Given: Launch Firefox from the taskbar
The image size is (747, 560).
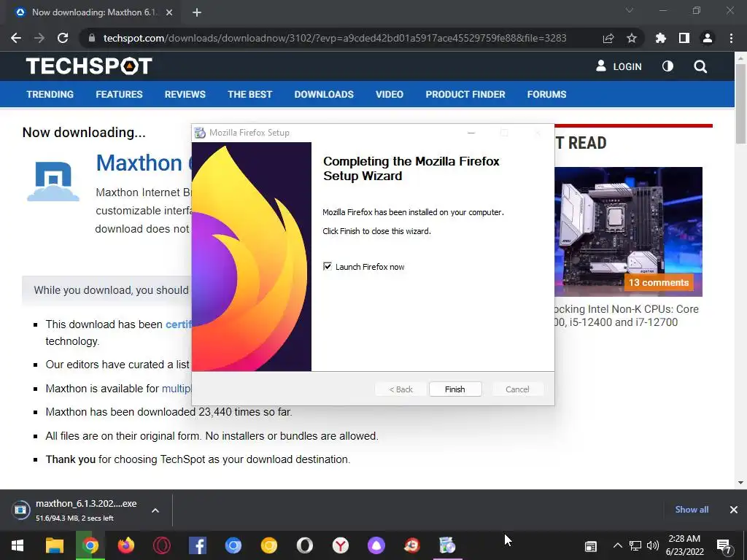Looking at the screenshot, I should [x=125, y=545].
